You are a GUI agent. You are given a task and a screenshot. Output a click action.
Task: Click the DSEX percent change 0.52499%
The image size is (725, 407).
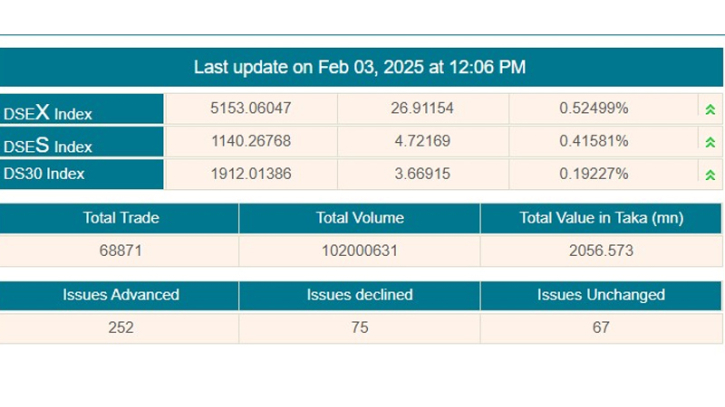click(594, 108)
